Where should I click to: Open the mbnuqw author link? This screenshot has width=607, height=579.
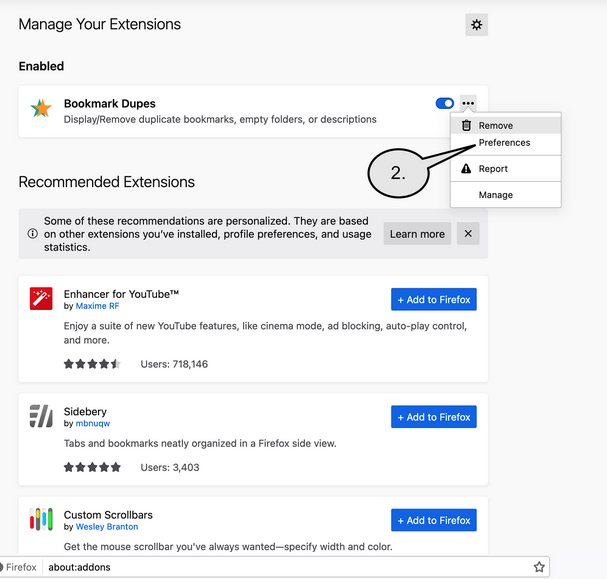pyautogui.click(x=93, y=423)
